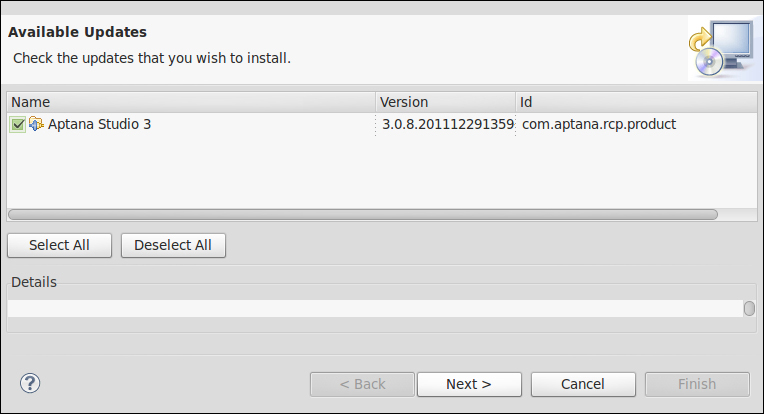The height and width of the screenshot is (414, 764).
Task: Click the empty area of the updates list
Action: point(382,171)
